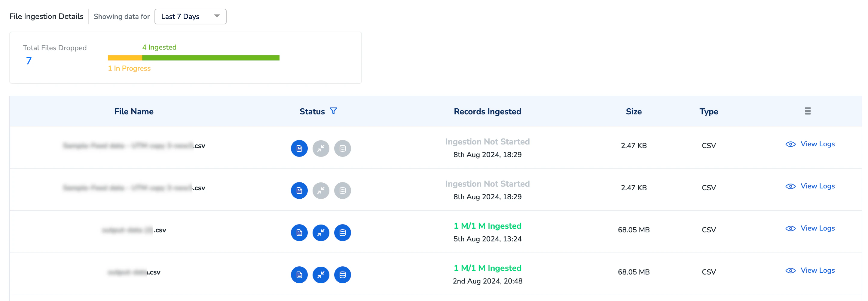Viewport: 868px width, 301px height.
Task: Click the eye icon in 2nd Aug row
Action: (x=790, y=271)
